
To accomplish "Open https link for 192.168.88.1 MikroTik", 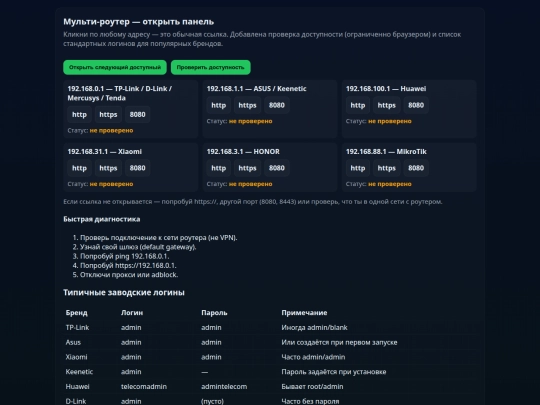I will (386, 168).
